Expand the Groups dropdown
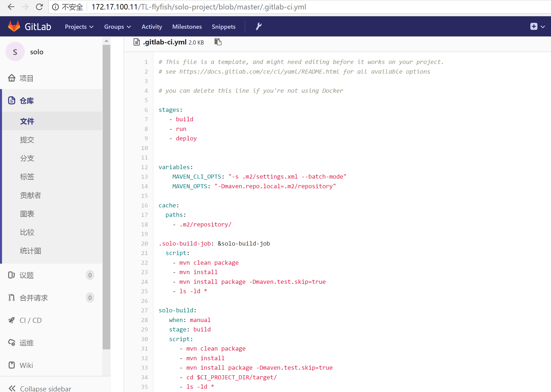 click(x=117, y=27)
